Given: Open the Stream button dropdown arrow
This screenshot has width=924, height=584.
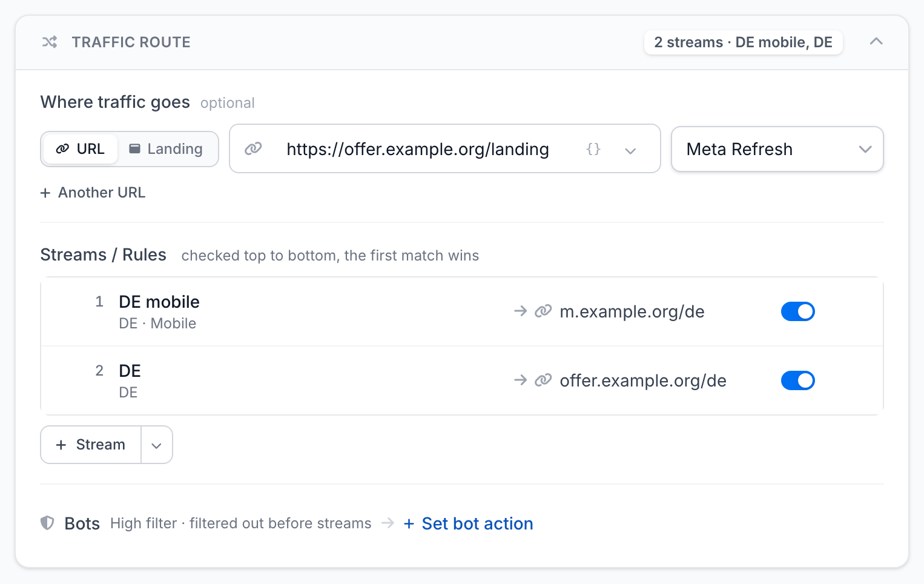Looking at the screenshot, I should (157, 445).
